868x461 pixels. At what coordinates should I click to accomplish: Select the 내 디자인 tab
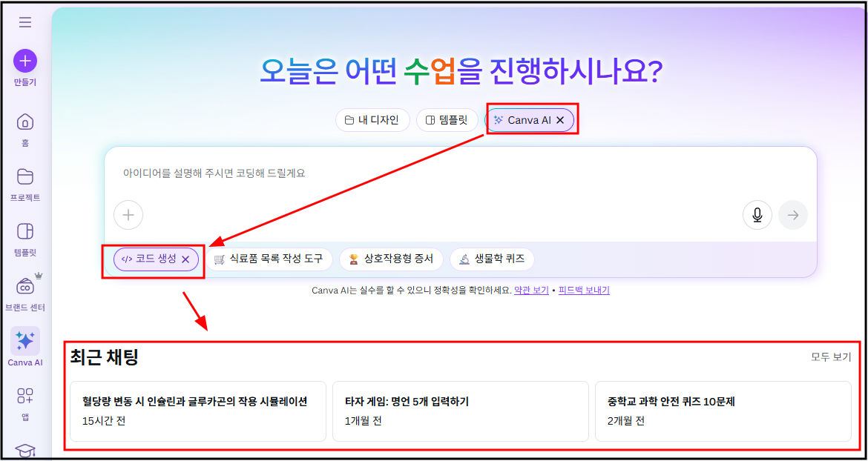[x=372, y=120]
